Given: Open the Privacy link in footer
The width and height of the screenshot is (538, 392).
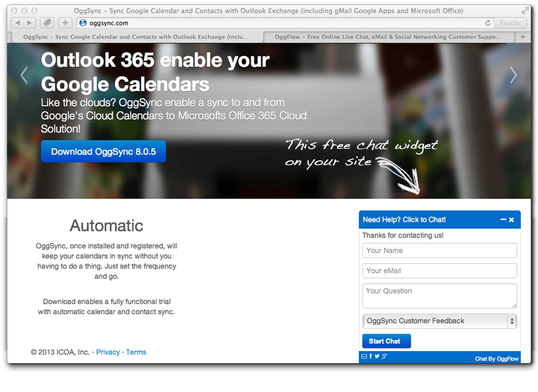Looking at the screenshot, I should pyautogui.click(x=108, y=352).
